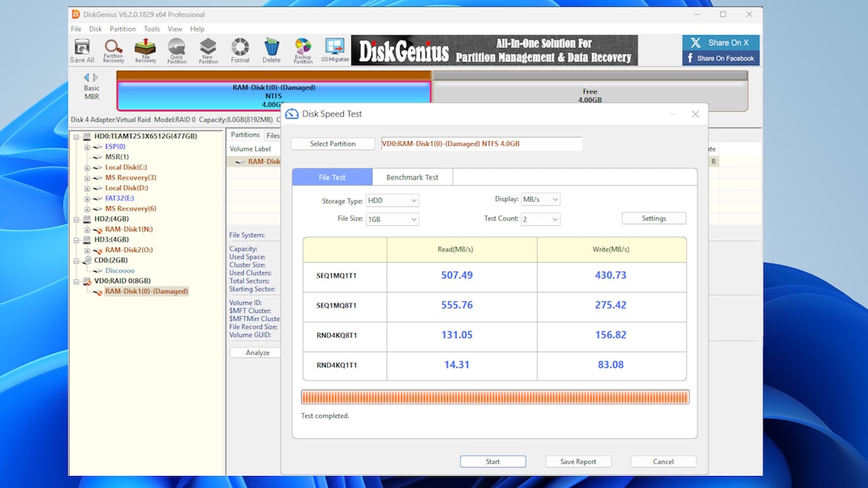Click the Select Partition button
This screenshot has height=488, width=868.
(333, 143)
